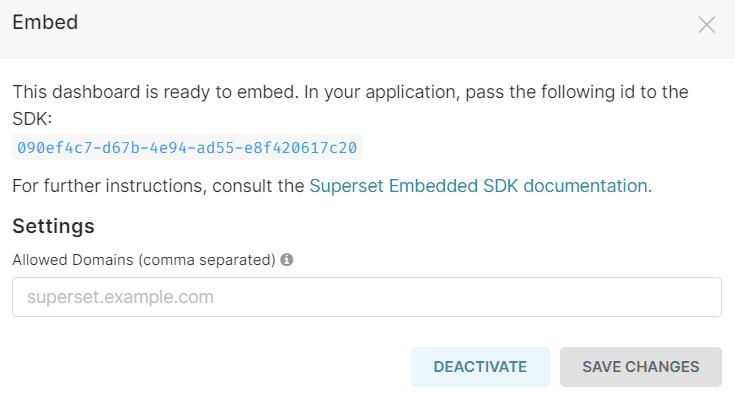Click the "This dashboard is ready to embed" sentence
This screenshot has height=397, width=735.
click(x=156, y=92)
